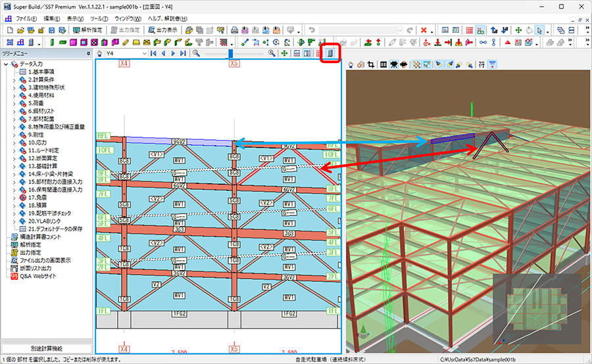Select the print icon in main toolbar
This screenshot has height=364, width=592.
tap(234, 30)
